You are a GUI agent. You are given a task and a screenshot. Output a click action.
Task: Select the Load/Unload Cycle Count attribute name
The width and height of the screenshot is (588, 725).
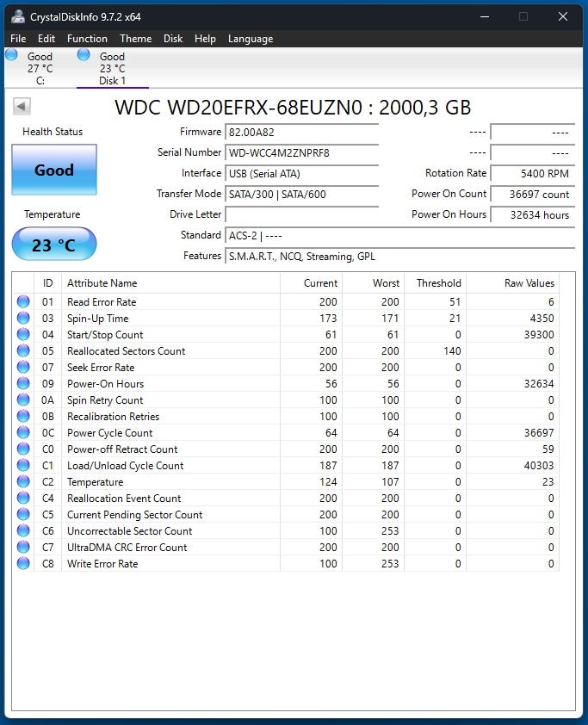point(126,466)
